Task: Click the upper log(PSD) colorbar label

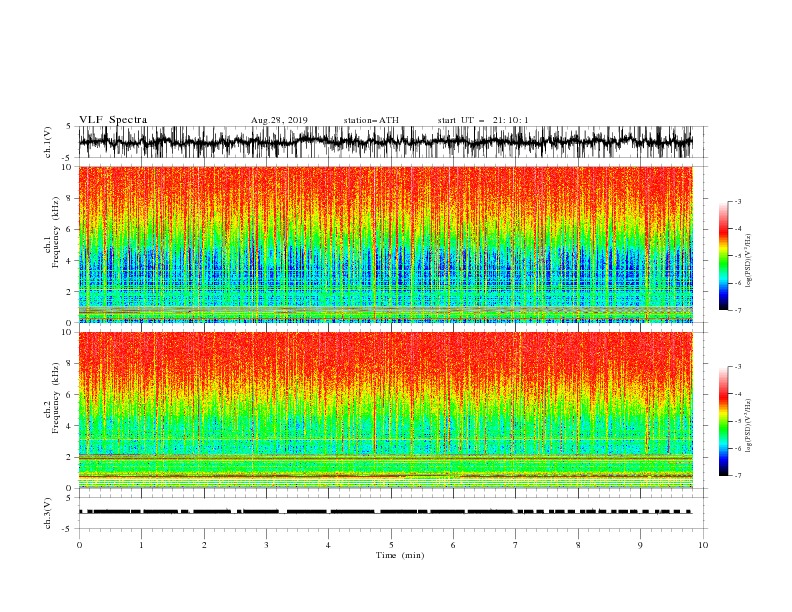Action: tap(748, 261)
